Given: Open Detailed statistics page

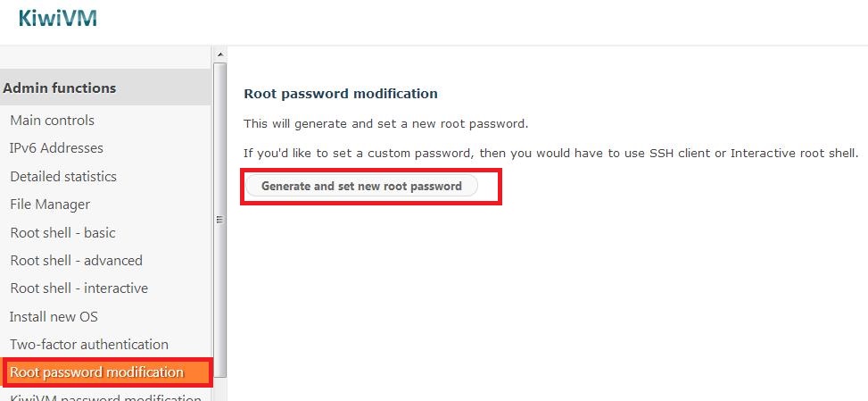Looking at the screenshot, I should click(x=63, y=176).
